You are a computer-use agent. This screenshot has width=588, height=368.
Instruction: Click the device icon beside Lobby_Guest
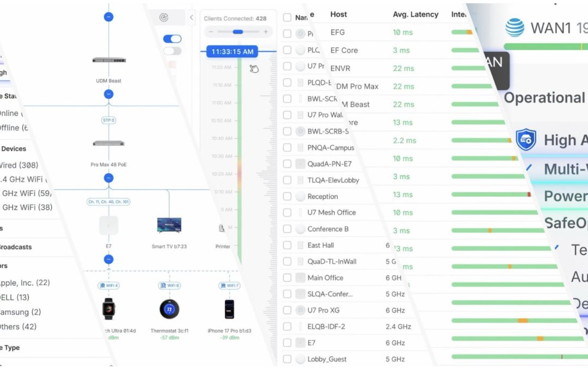[x=300, y=359]
